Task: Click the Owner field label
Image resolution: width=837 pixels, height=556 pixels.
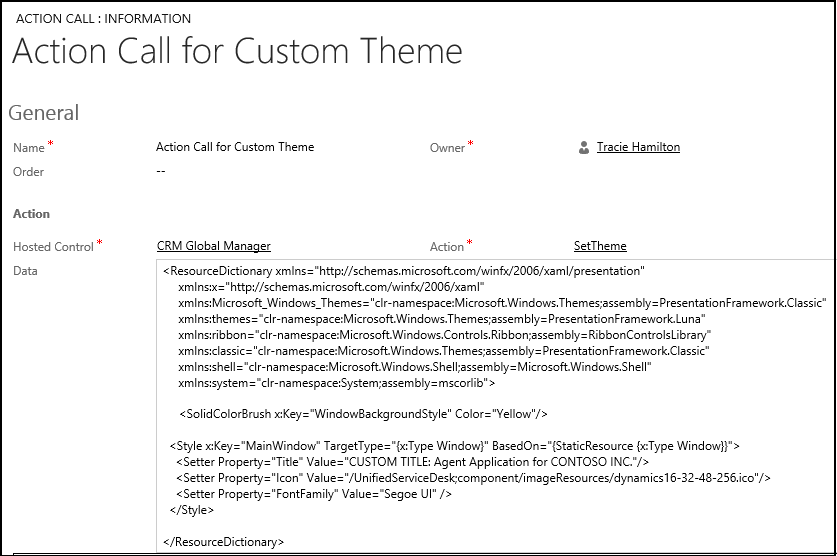Action: pos(447,148)
